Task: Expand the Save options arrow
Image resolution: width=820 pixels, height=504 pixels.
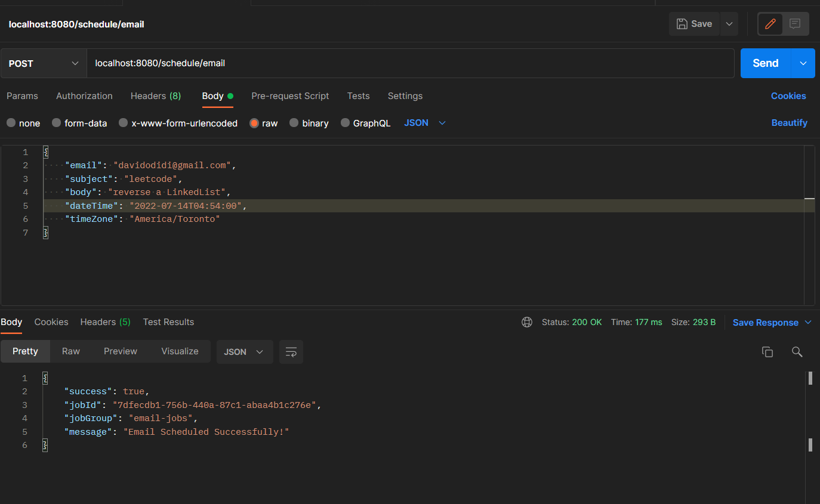Action: 729,24
